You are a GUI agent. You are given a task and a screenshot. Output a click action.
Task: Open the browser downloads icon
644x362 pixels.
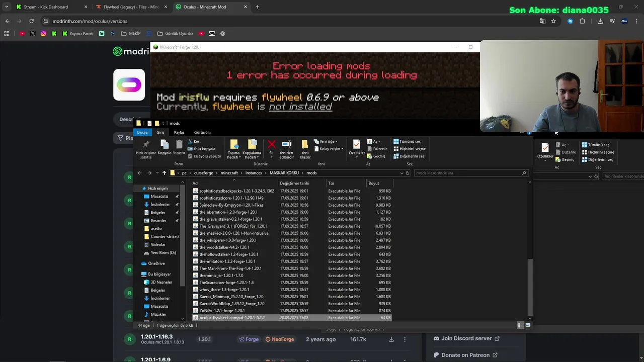[600, 21]
